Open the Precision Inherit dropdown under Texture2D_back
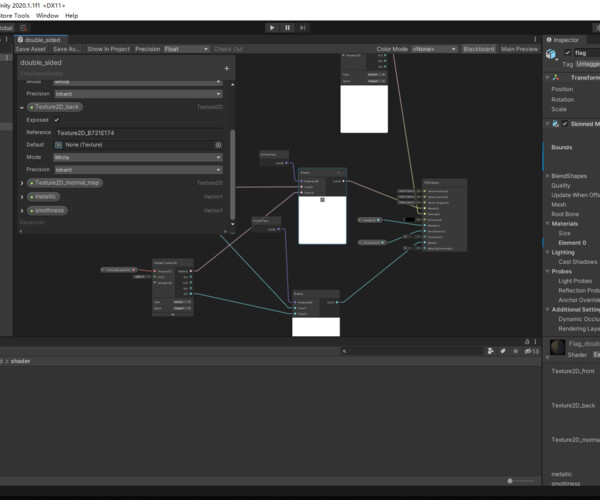Screen dimensions: 600x500 (138, 169)
